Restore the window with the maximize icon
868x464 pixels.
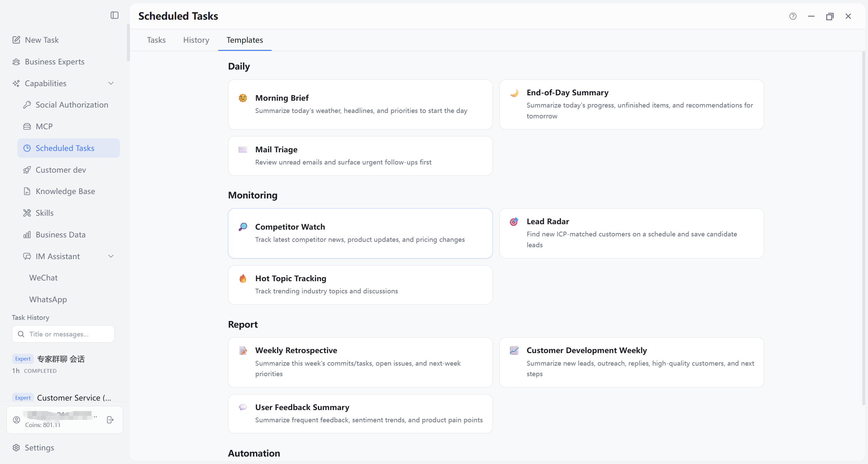(x=830, y=16)
